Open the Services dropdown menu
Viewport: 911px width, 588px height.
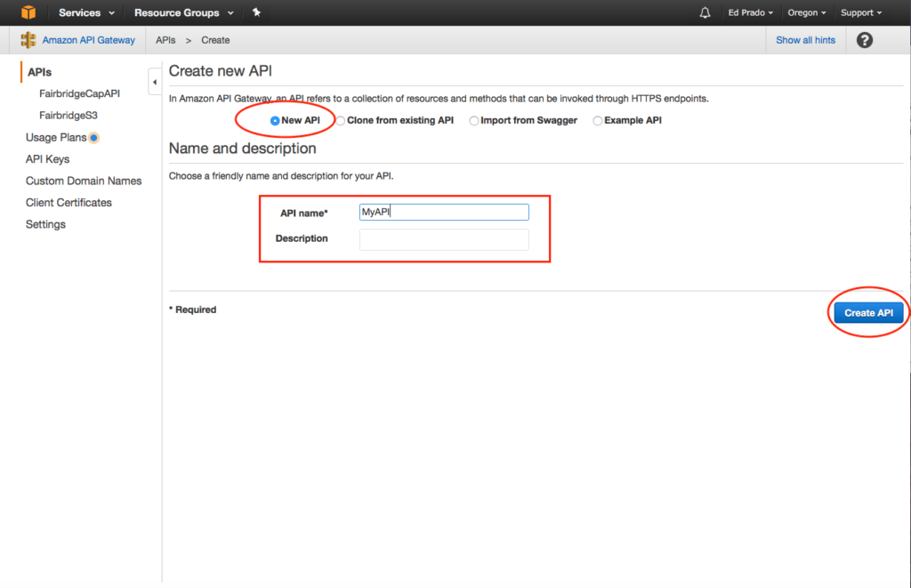(x=86, y=12)
